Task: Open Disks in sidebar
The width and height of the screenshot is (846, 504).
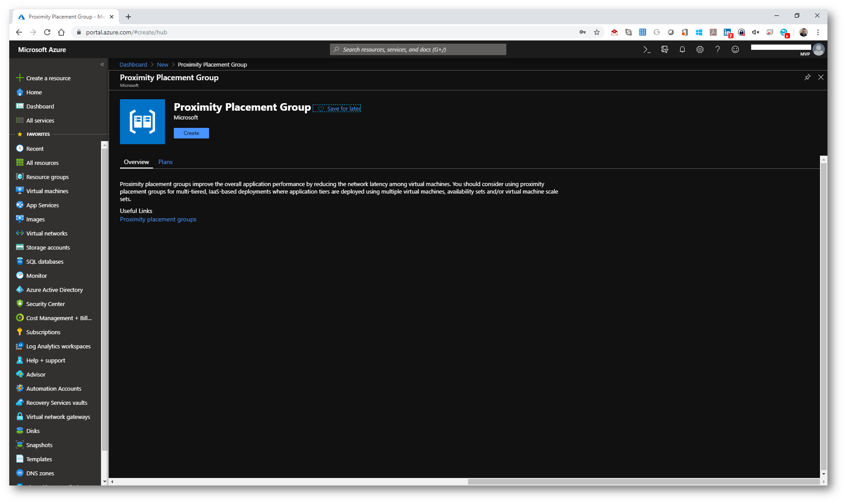Action: point(33,431)
